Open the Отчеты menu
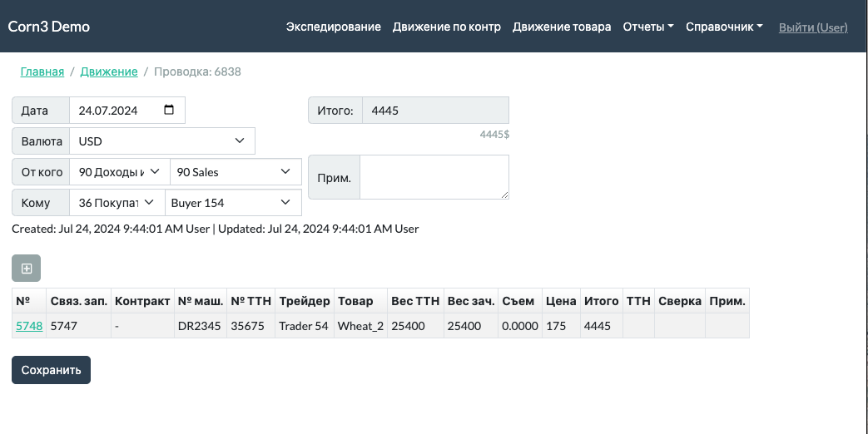The width and height of the screenshot is (868, 434). pyautogui.click(x=647, y=27)
